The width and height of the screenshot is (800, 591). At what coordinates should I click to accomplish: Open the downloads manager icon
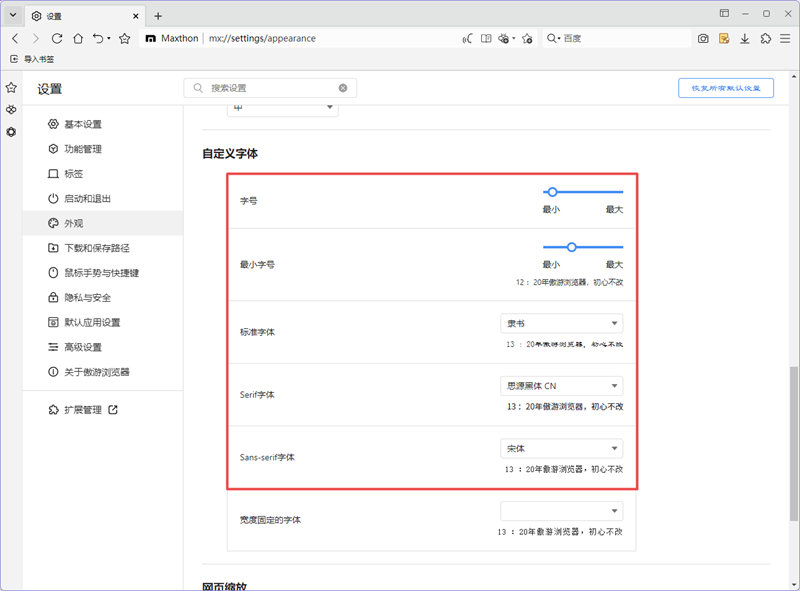click(x=746, y=38)
